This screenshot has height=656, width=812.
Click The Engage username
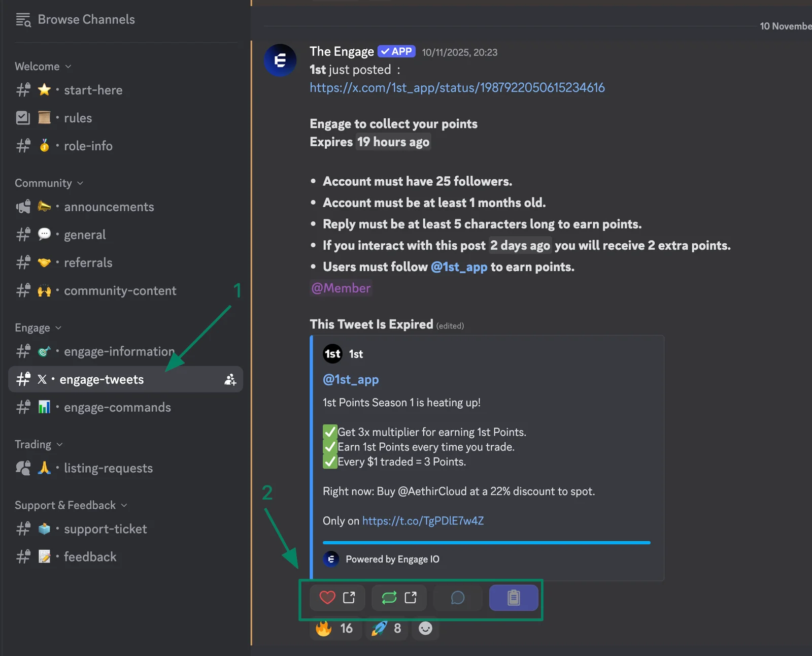[342, 51]
